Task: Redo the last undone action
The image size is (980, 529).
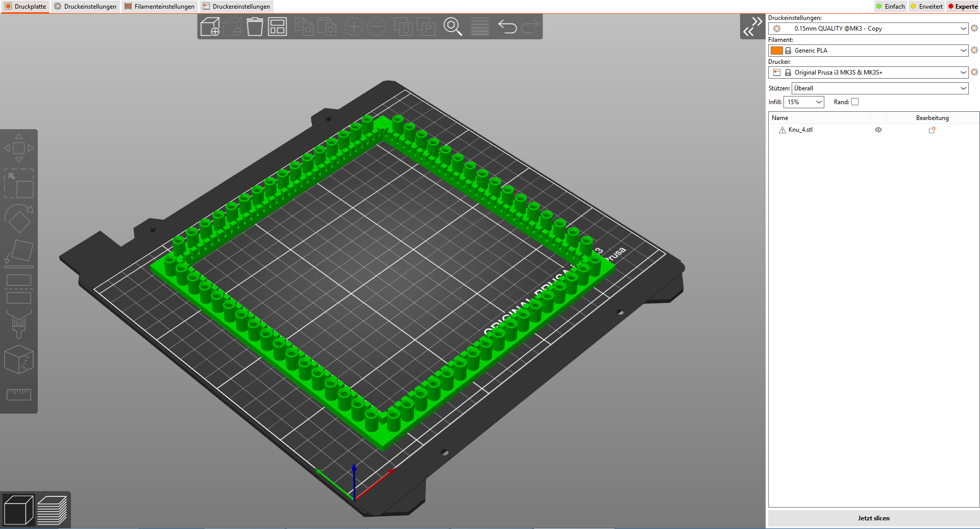Action: coord(530,27)
